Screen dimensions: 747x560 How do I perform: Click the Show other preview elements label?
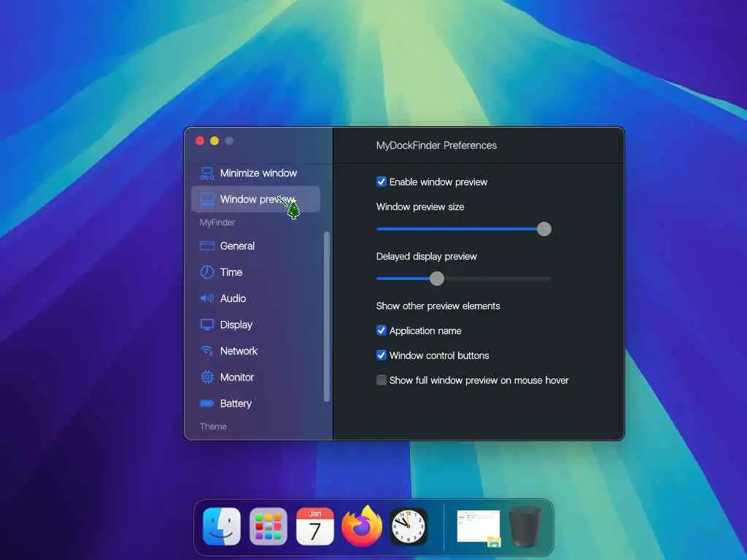438,306
